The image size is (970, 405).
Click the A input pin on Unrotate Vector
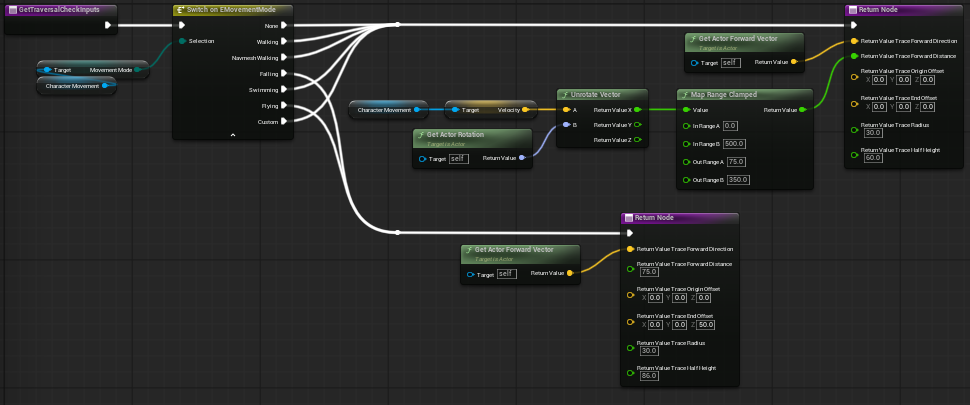pyautogui.click(x=565, y=109)
